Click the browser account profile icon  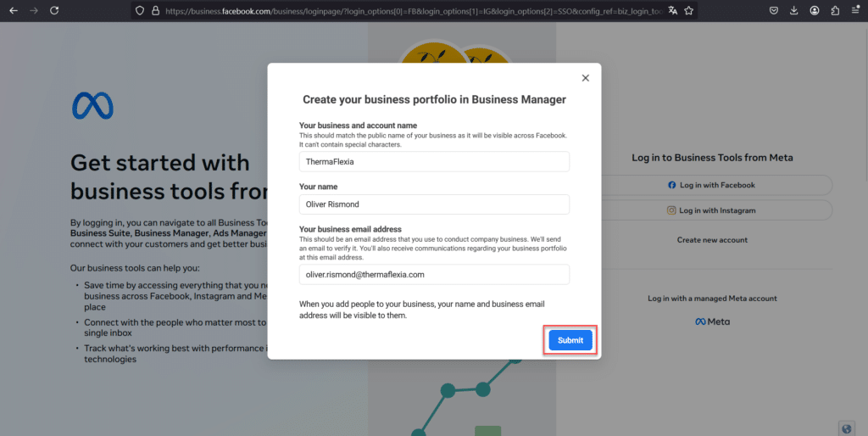coord(815,10)
